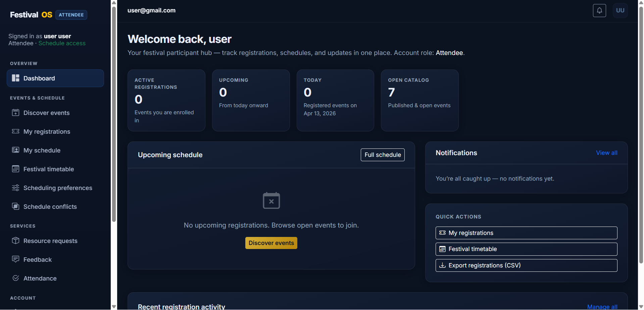Click the notification bell icon
The image size is (644, 310).
[599, 11]
